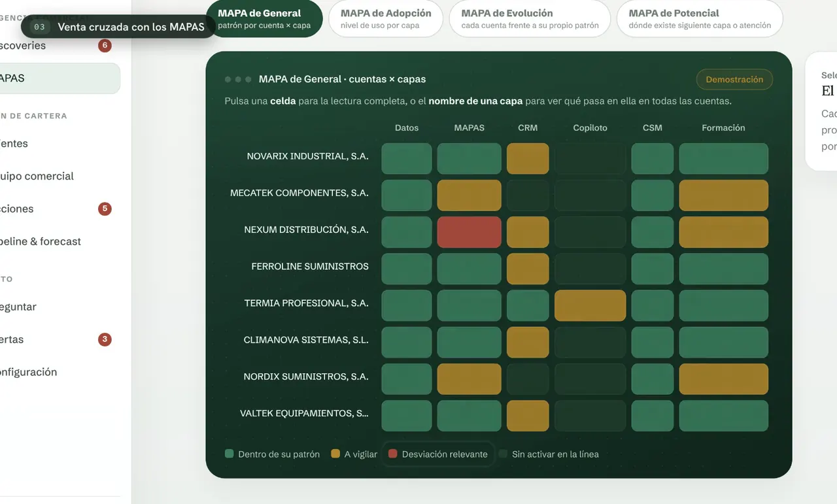This screenshot has width=837, height=504.
Task: Click the MAPAS layer column header
Action: [469, 127]
